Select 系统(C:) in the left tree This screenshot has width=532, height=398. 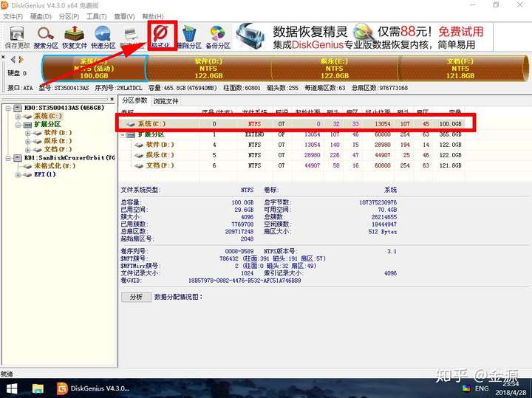[48, 116]
